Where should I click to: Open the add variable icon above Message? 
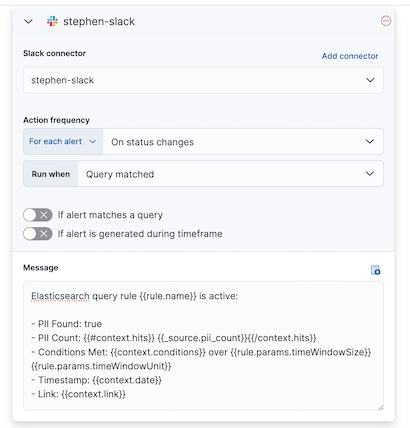376,270
